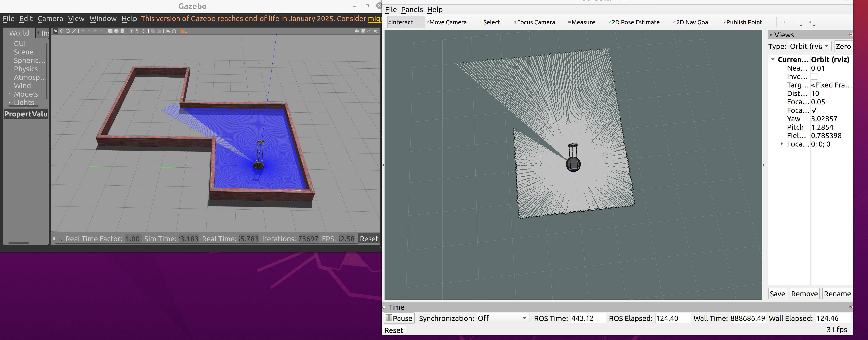Click the plus add-tool icon in RViz toolbar

(x=784, y=22)
